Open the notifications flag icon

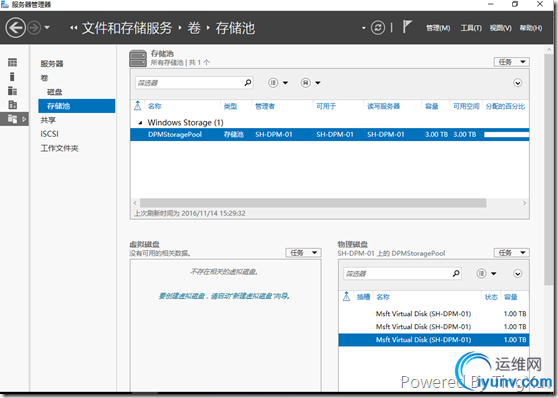[407, 27]
